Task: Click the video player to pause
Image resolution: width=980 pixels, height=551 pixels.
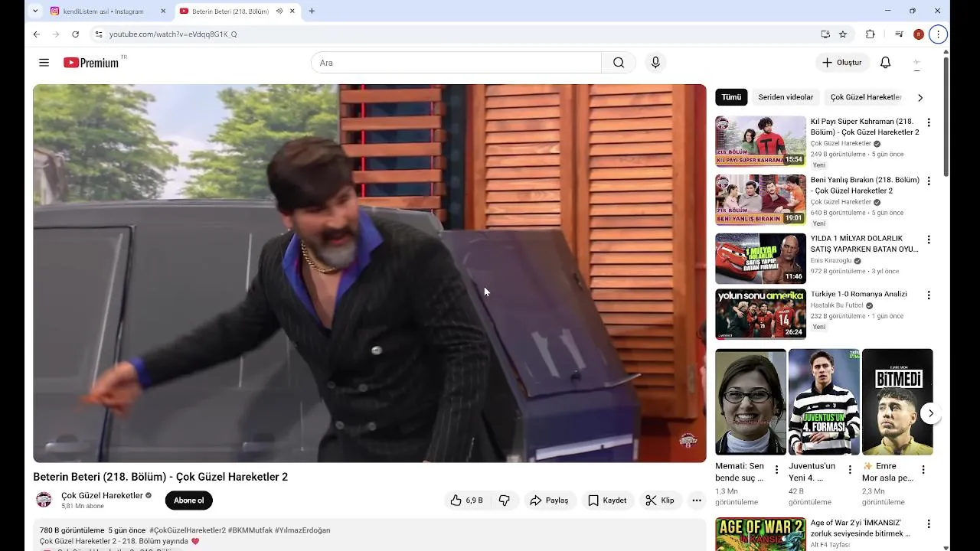Action: pyautogui.click(x=370, y=273)
